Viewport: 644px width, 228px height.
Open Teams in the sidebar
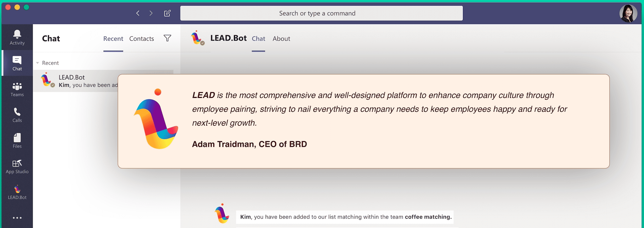[17, 89]
